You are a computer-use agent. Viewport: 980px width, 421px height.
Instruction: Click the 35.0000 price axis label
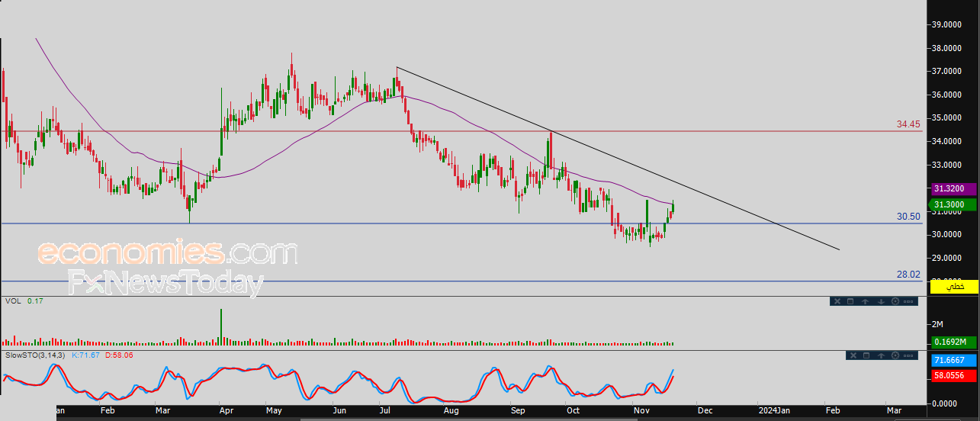[947, 118]
